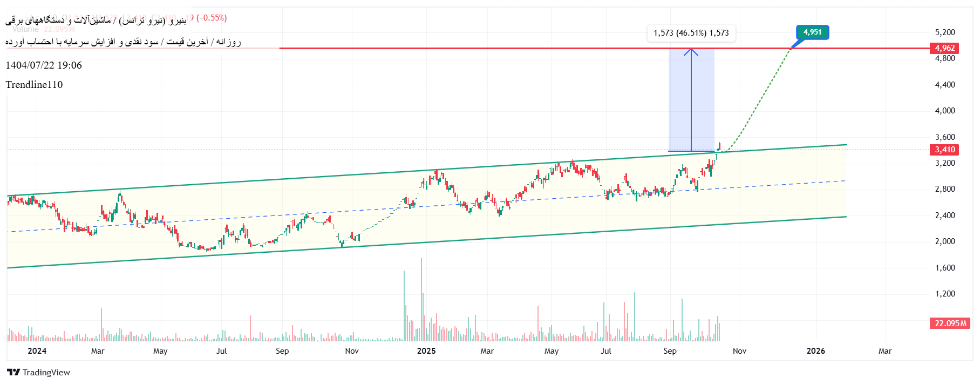Click the 2024 label on the time axis

37,351
